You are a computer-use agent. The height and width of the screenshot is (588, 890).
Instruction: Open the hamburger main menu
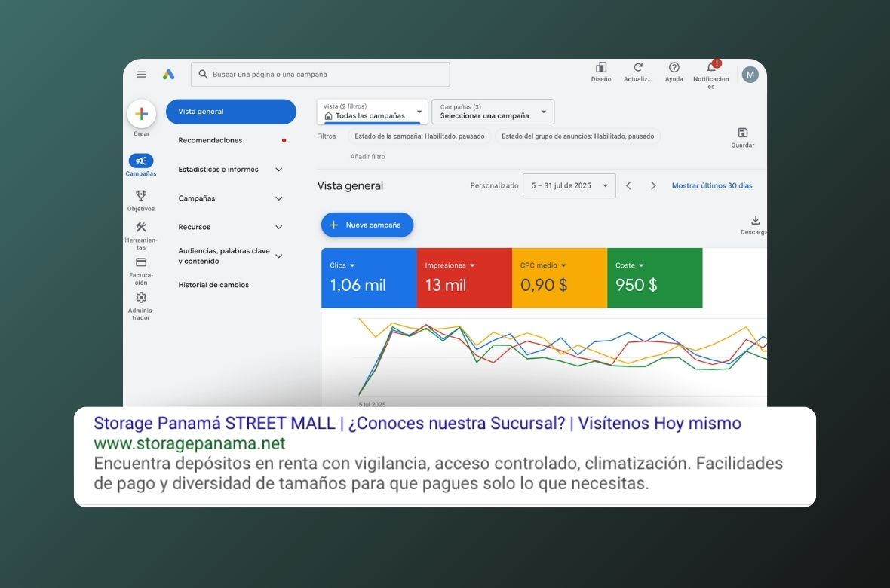pyautogui.click(x=141, y=74)
